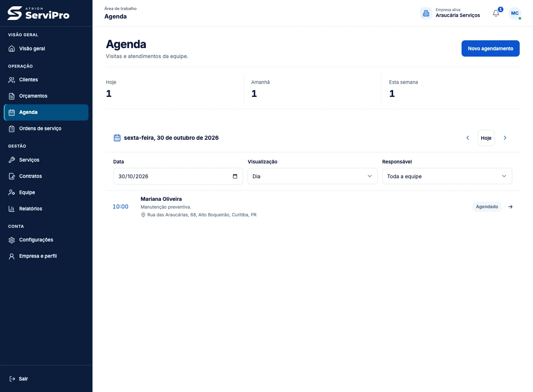Click the ServiPro logo
533x392 pixels.
click(38, 13)
